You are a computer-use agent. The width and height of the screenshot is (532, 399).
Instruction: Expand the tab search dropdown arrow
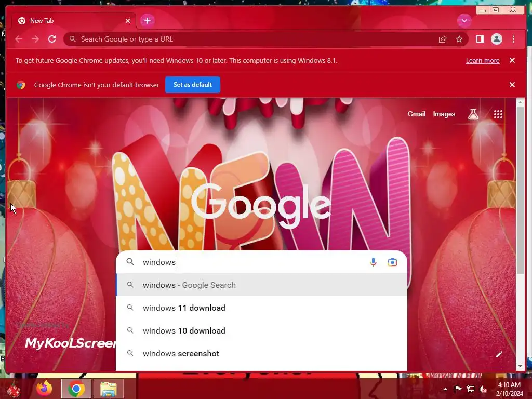pos(464,21)
